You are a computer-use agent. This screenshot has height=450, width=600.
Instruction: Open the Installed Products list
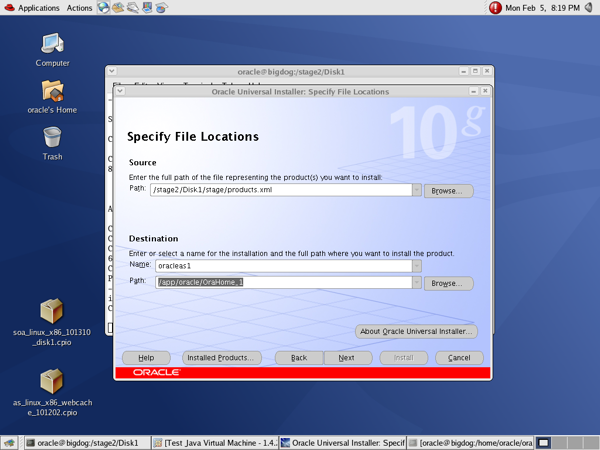[222, 358]
